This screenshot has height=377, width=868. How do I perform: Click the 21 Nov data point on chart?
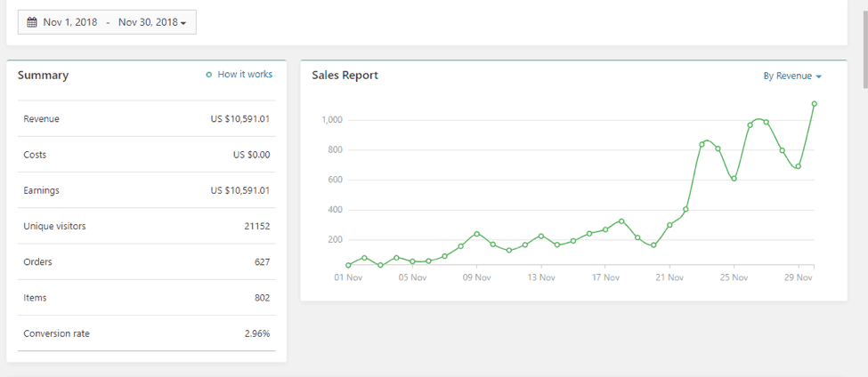click(669, 225)
